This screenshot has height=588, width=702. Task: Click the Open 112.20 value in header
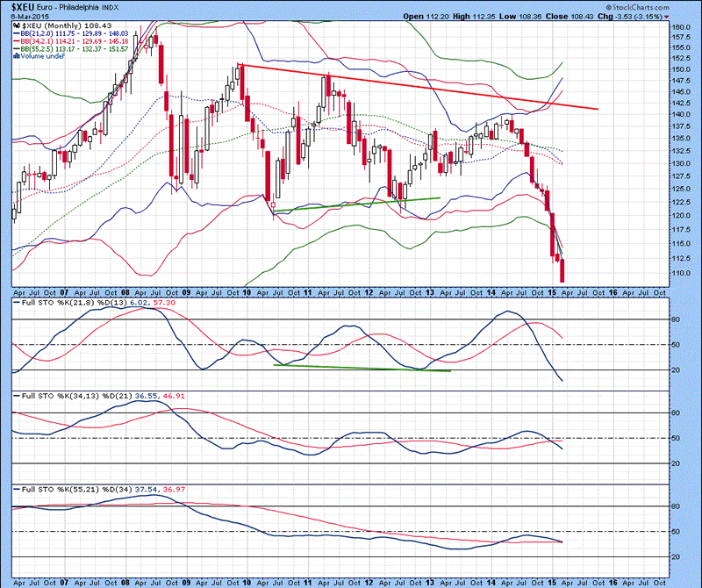(431, 17)
